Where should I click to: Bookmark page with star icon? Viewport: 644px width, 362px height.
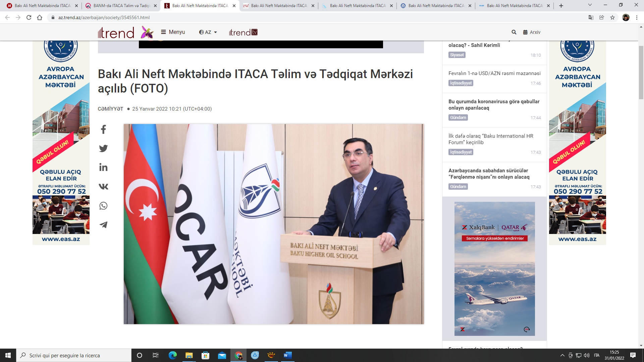[612, 17]
